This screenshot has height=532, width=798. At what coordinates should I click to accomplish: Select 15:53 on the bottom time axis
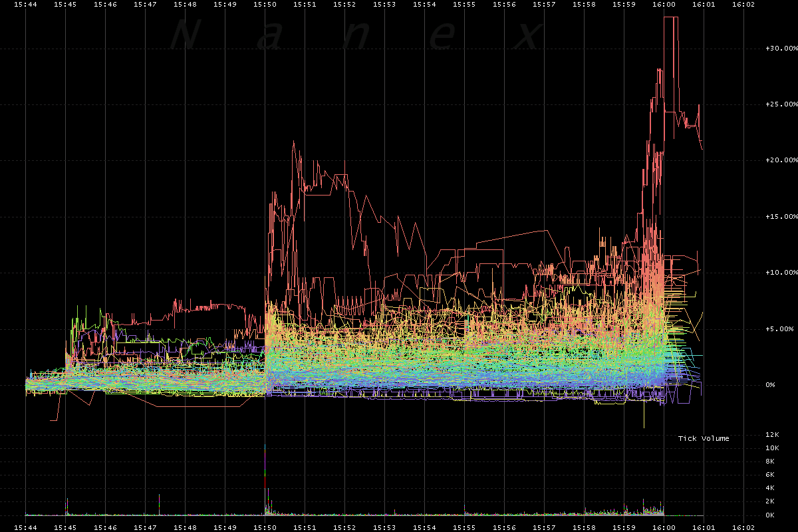[x=384, y=527]
